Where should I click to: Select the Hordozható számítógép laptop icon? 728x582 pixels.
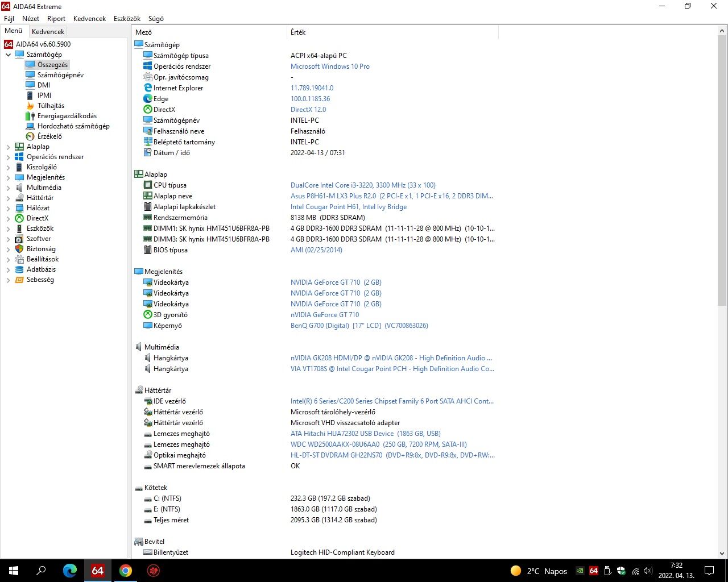(x=30, y=126)
